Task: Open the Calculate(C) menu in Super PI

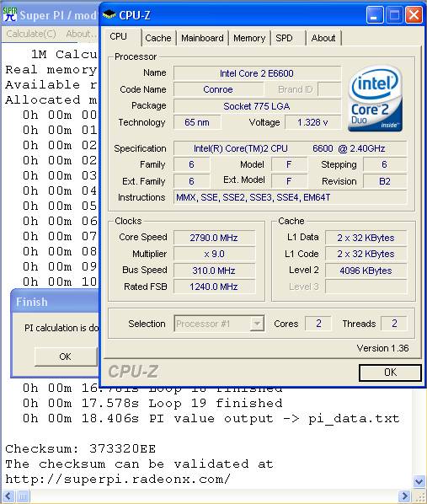Action: (31, 34)
